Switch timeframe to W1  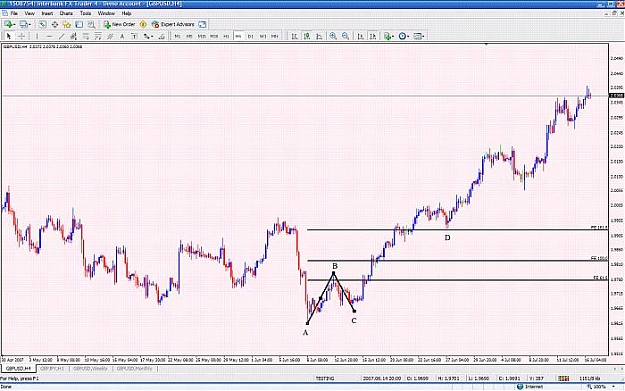[x=263, y=36]
